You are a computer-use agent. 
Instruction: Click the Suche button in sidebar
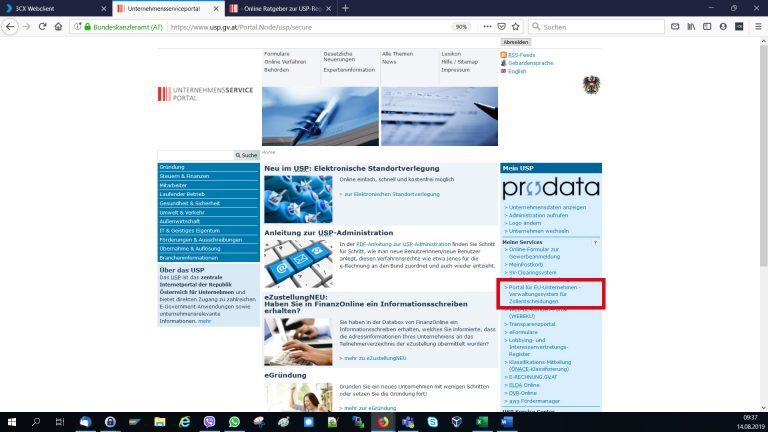(246, 155)
